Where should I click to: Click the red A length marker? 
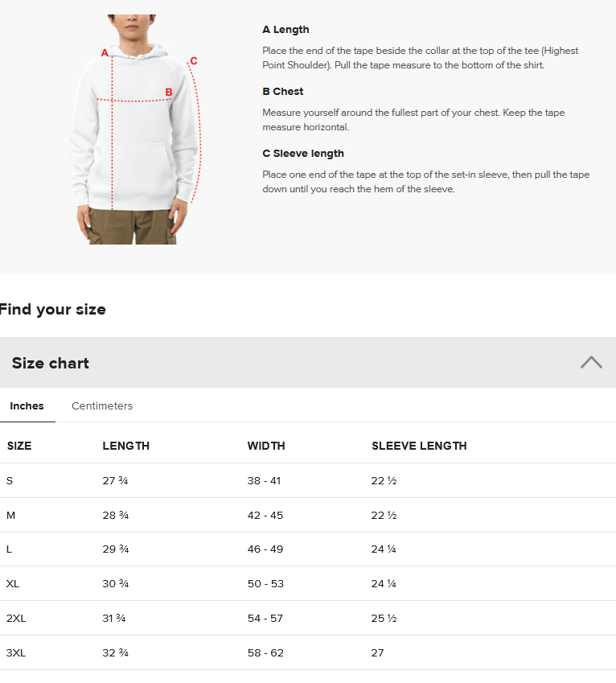pyautogui.click(x=105, y=53)
